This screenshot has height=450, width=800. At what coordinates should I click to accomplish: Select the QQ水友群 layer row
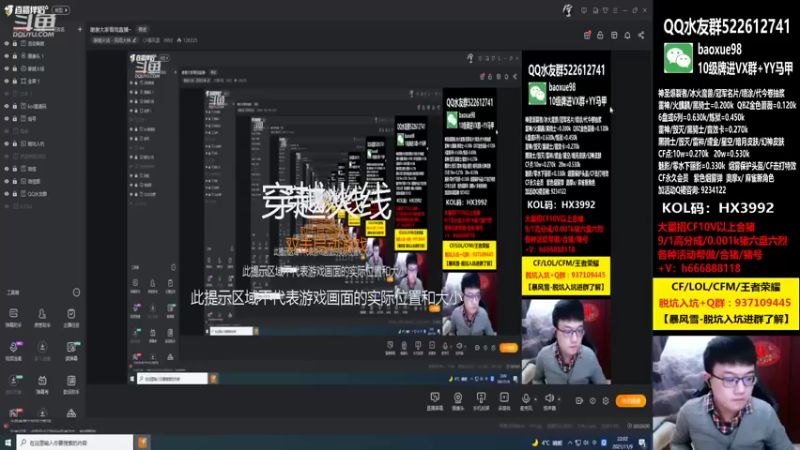[x=42, y=194]
